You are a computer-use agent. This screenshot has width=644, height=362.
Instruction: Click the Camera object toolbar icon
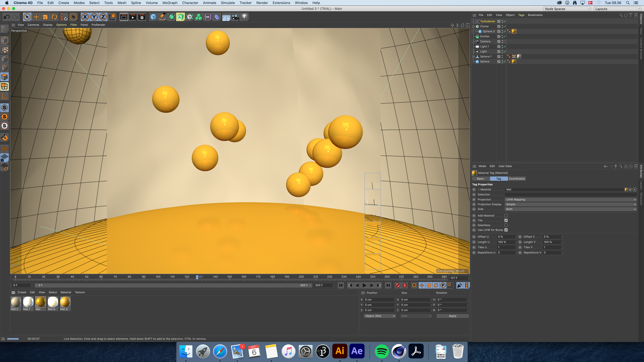coord(235,17)
